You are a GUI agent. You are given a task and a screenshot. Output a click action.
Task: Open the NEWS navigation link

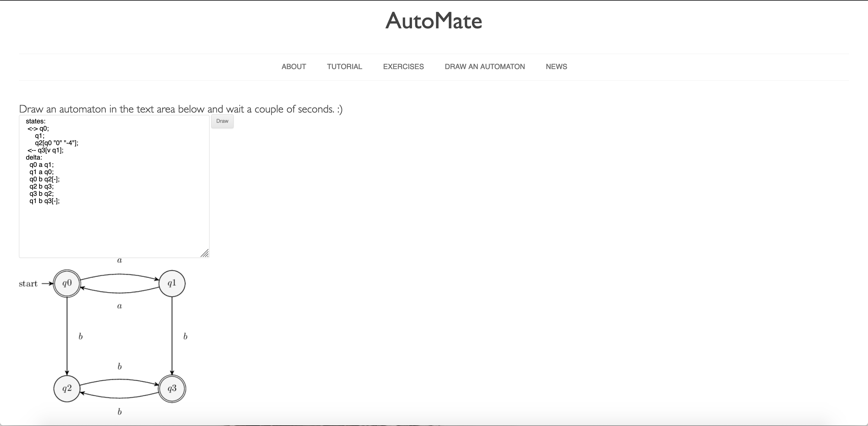tap(556, 67)
